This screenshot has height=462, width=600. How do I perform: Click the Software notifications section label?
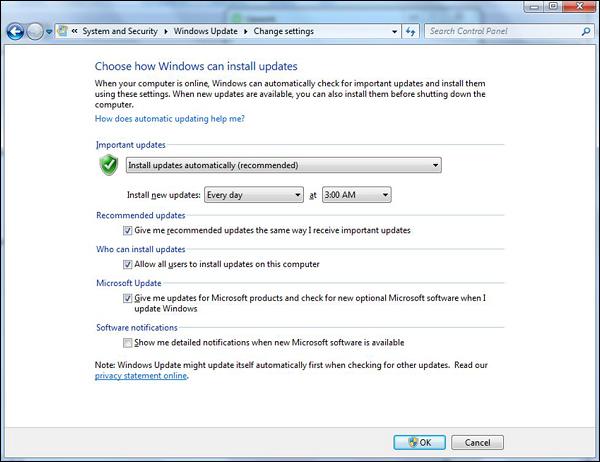[137, 328]
